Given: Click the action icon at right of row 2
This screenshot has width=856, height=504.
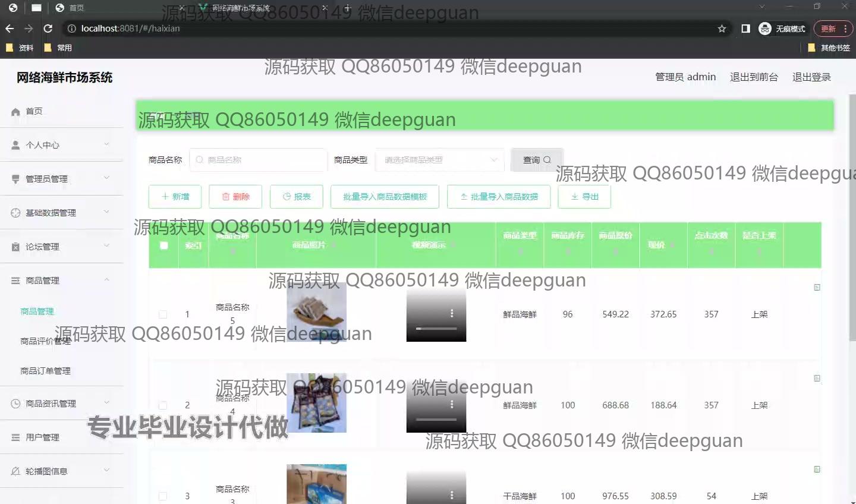Looking at the screenshot, I should click(817, 378).
